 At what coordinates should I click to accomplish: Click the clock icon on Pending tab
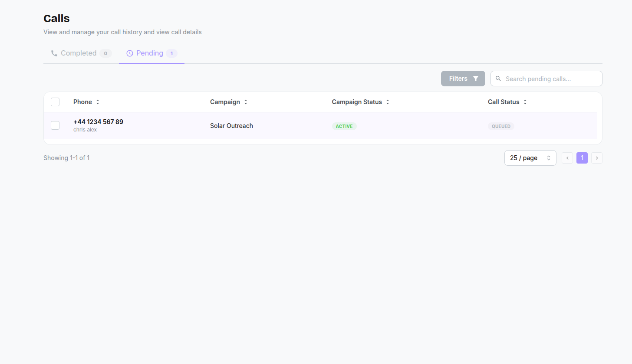coord(129,53)
